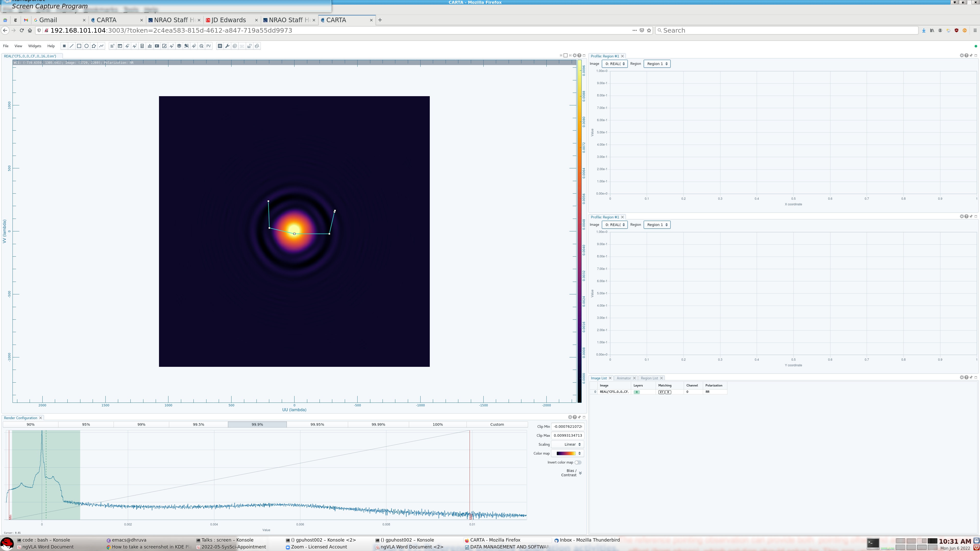This screenshot has height=551, width=980.
Task: Open the histogram widget icon
Action: 150,46
